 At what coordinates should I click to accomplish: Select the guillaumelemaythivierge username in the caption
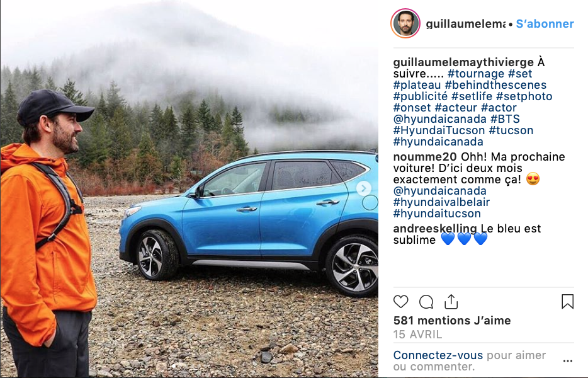pos(463,62)
